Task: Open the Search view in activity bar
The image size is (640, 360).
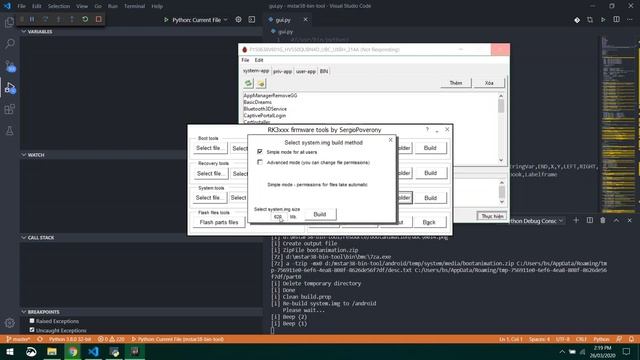Action: point(9,44)
